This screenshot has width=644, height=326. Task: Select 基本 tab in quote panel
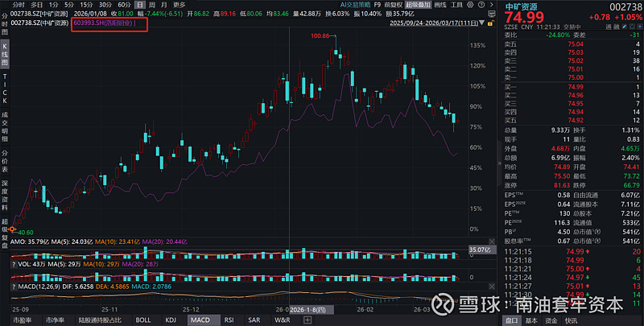[531, 320]
